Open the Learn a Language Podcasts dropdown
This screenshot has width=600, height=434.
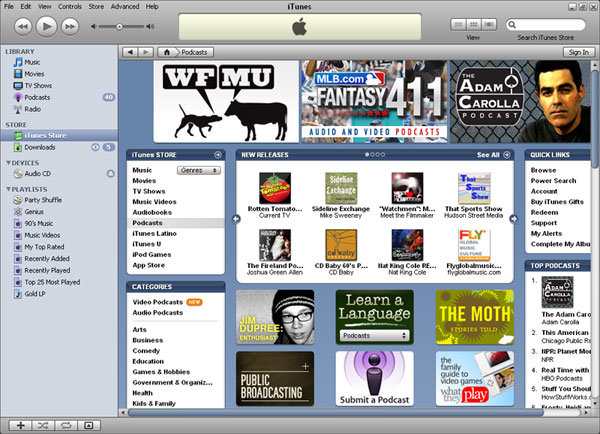pos(374,336)
